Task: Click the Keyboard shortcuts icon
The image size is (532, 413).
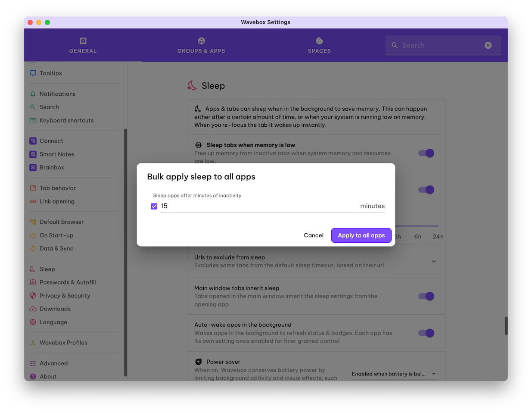Action: point(33,121)
